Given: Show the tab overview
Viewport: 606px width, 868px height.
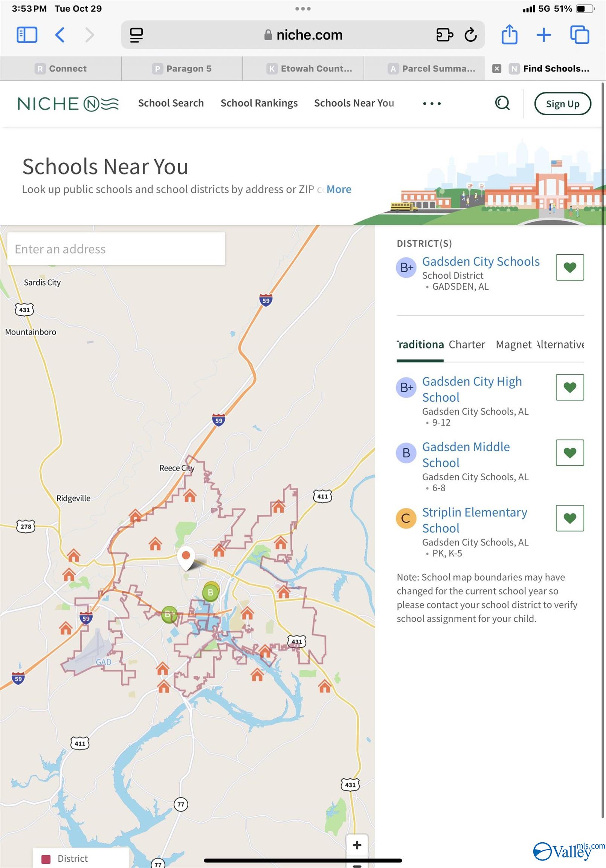Looking at the screenshot, I should tap(580, 35).
